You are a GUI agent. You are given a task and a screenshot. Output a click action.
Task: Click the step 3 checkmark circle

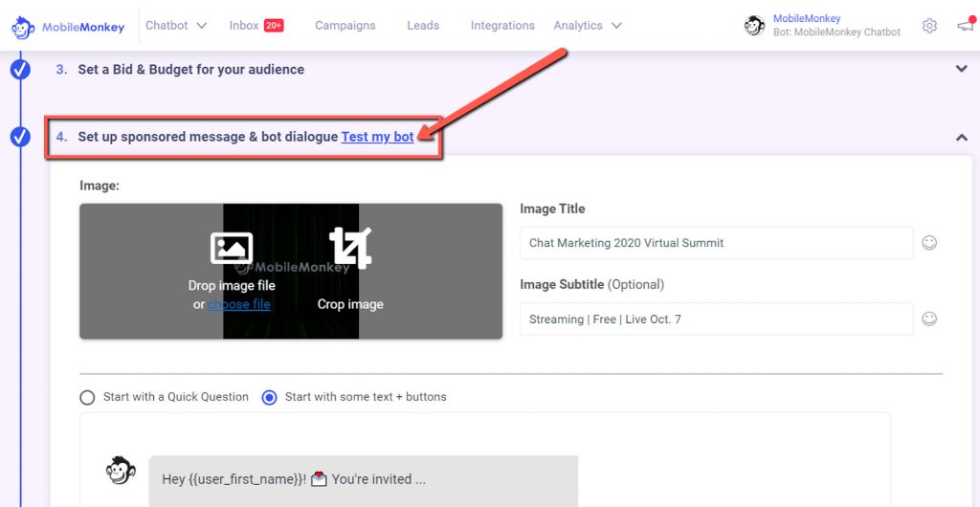coord(20,69)
